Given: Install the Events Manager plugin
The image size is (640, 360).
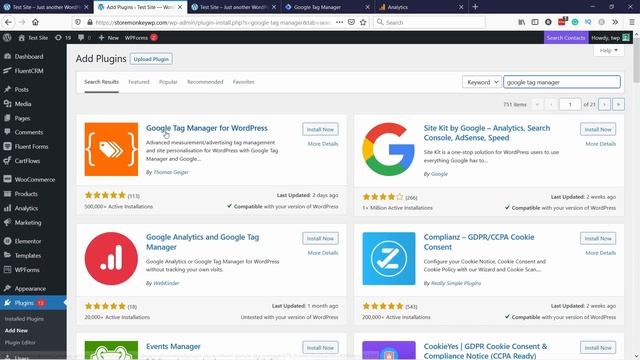Looking at the screenshot, I should pyautogui.click(x=320, y=348).
